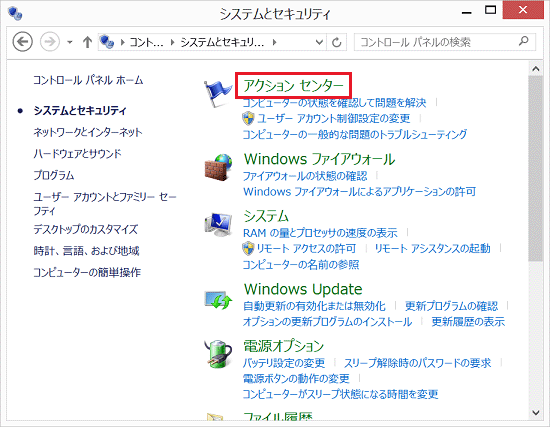550x427 pixels.
Task: Click 電源ボタンの動作の変更 link
Action: (x=296, y=379)
